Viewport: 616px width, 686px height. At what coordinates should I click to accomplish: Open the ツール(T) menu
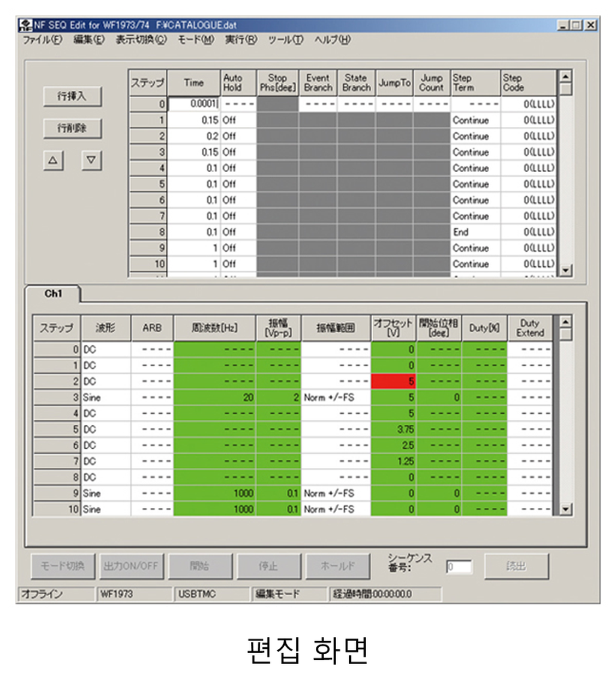[285, 40]
